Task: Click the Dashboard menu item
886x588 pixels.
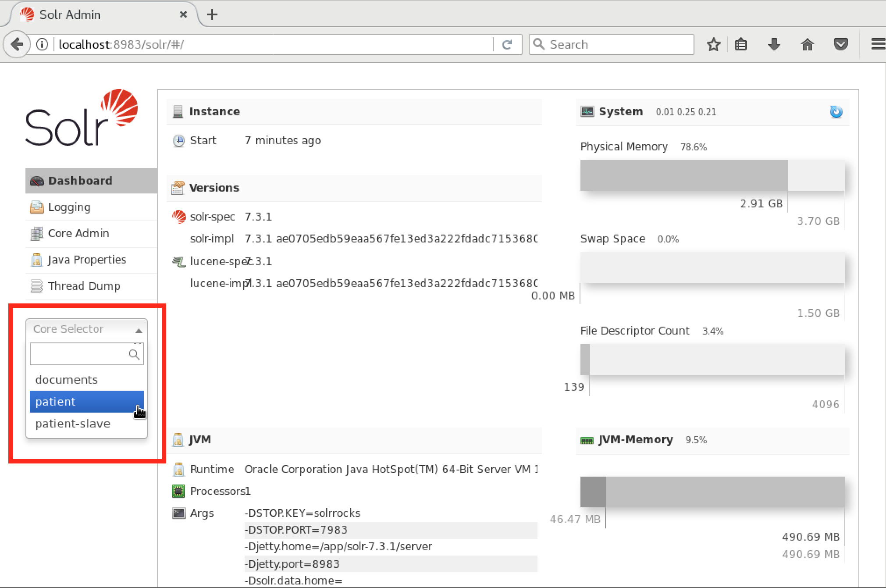Action: pyautogui.click(x=79, y=180)
